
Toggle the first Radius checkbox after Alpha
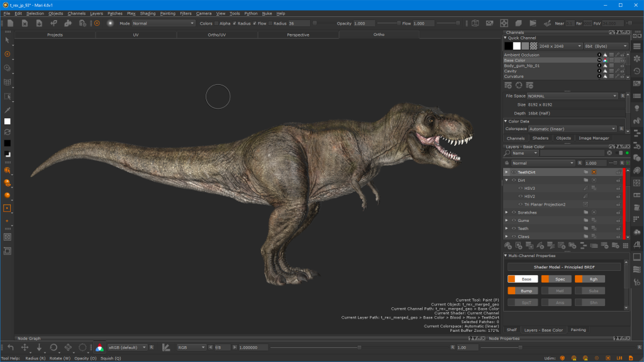tap(235, 23)
